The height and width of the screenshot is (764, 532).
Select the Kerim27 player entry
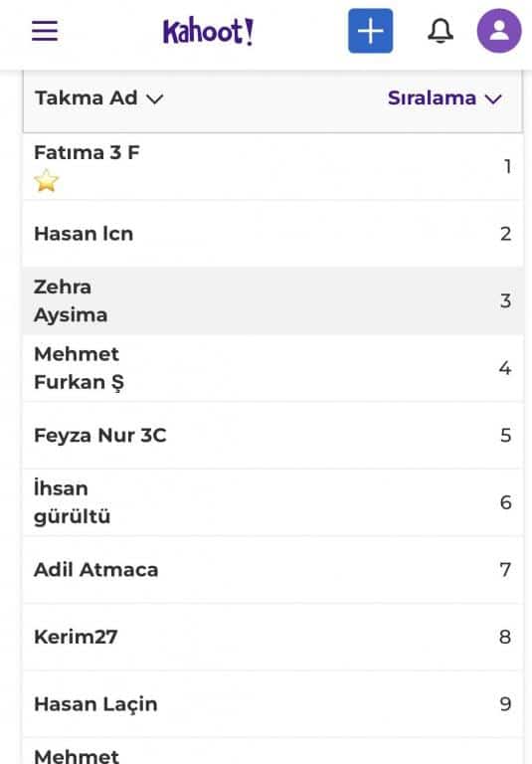pos(272,637)
